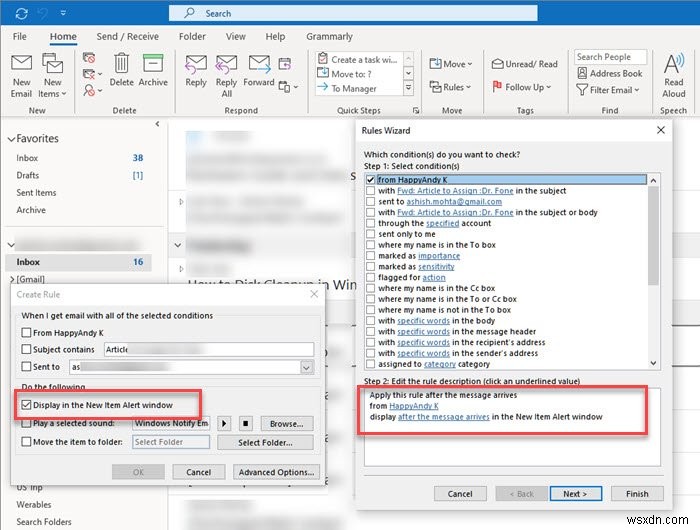700x530 pixels.
Task: Open the Rules ribbon menu
Action: coord(450,87)
